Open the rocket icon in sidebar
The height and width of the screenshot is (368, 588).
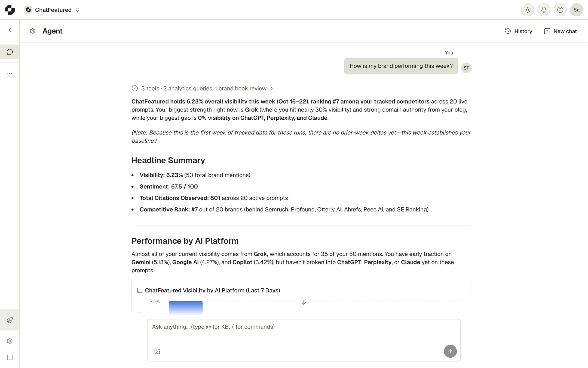coord(10,320)
